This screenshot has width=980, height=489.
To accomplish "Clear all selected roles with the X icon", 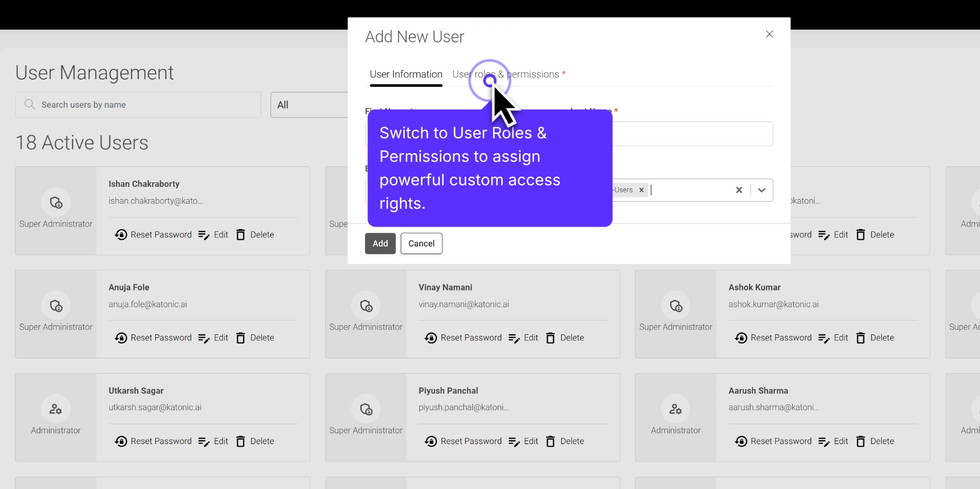I will [739, 190].
